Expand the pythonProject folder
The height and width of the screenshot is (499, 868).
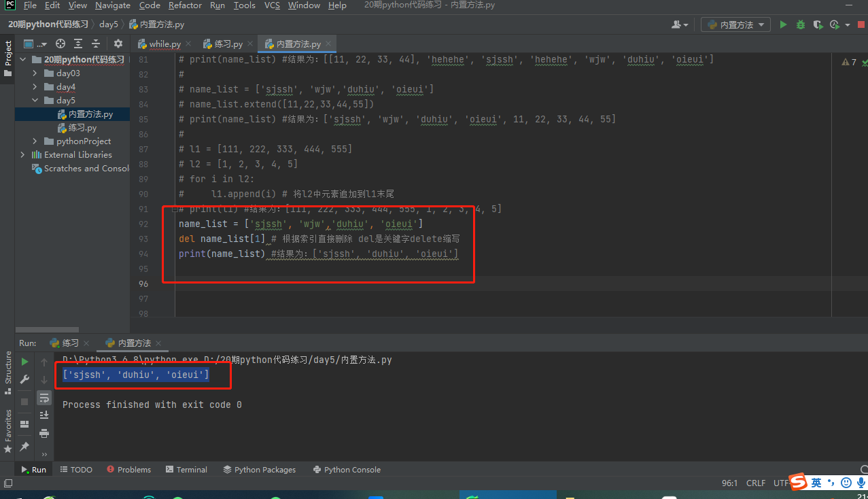click(35, 141)
